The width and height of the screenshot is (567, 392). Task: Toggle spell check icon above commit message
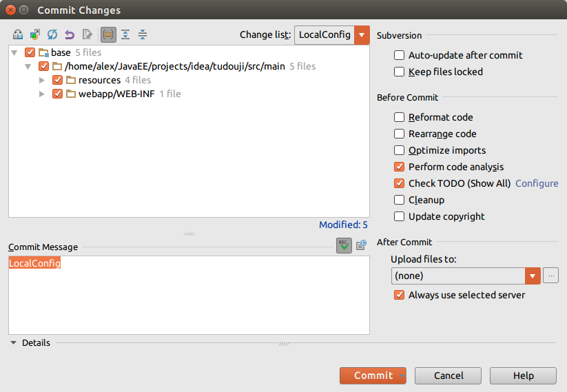coord(344,245)
